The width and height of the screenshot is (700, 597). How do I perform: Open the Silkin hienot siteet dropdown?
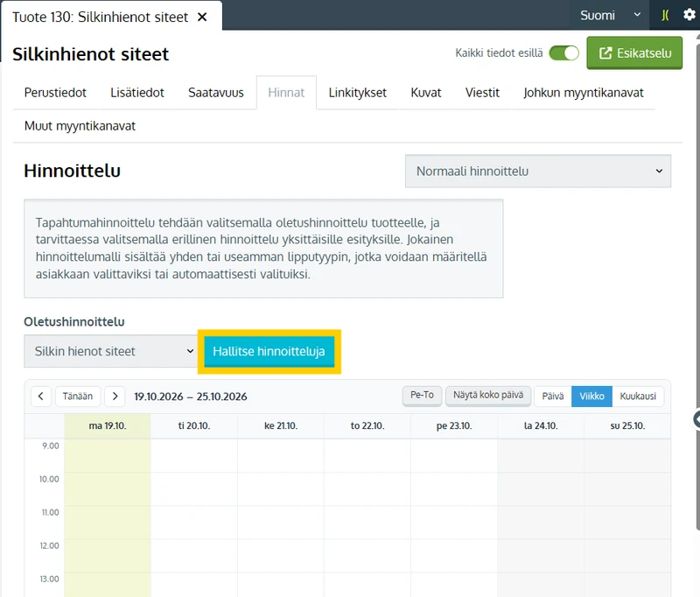pyautogui.click(x=111, y=351)
